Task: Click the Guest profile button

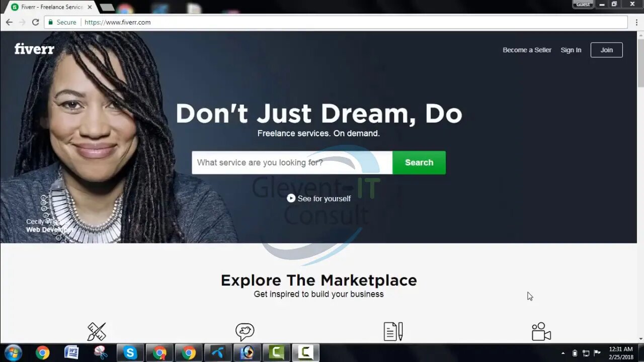Action: [x=583, y=4]
